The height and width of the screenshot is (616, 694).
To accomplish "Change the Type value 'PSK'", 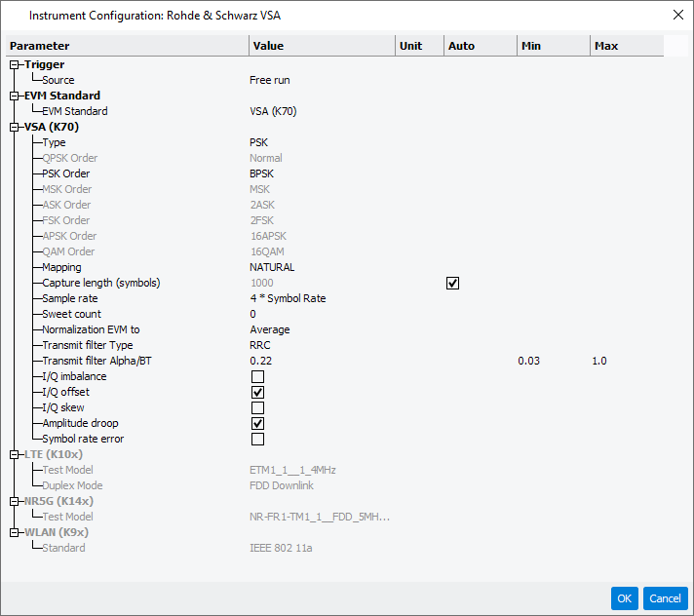I will pos(258,142).
